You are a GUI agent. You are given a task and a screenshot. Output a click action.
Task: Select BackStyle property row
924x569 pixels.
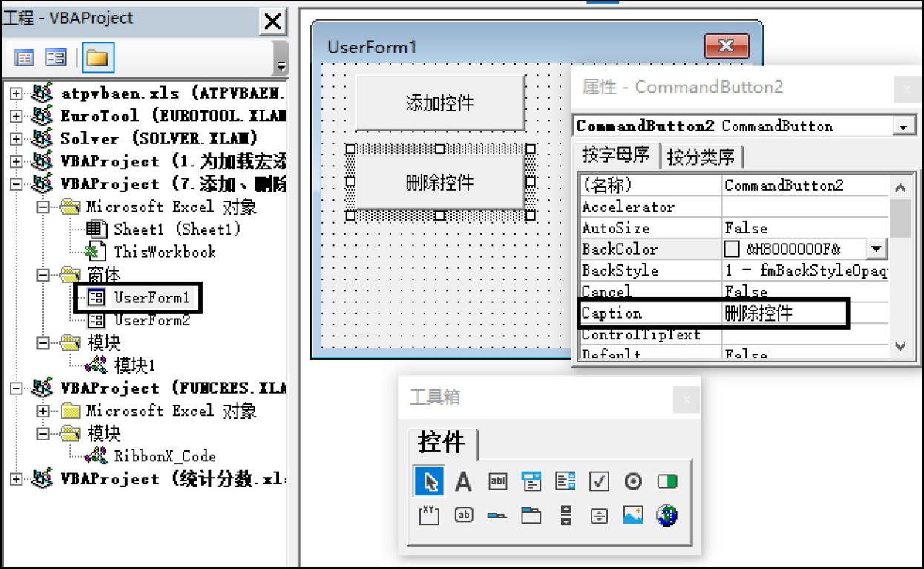click(734, 270)
